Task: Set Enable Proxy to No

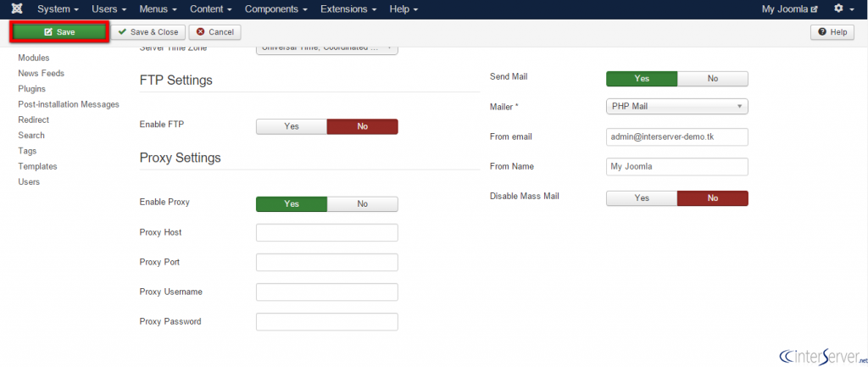Action: (x=363, y=203)
